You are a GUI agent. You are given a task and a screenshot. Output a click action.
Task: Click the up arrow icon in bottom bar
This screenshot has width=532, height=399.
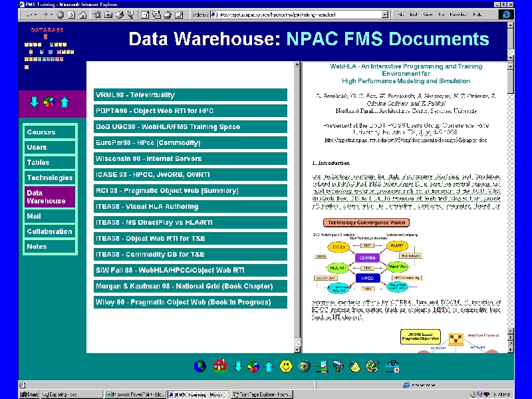tap(269, 366)
